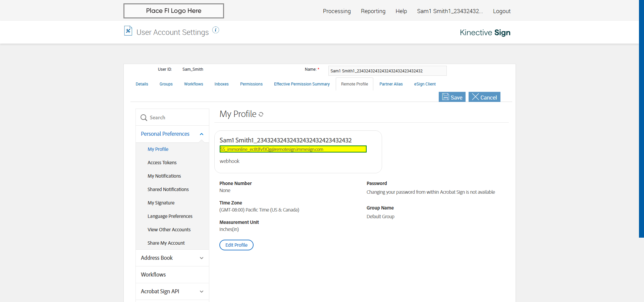This screenshot has height=302, width=644.
Task: Switch to the Permissions tab
Action: (x=251, y=84)
